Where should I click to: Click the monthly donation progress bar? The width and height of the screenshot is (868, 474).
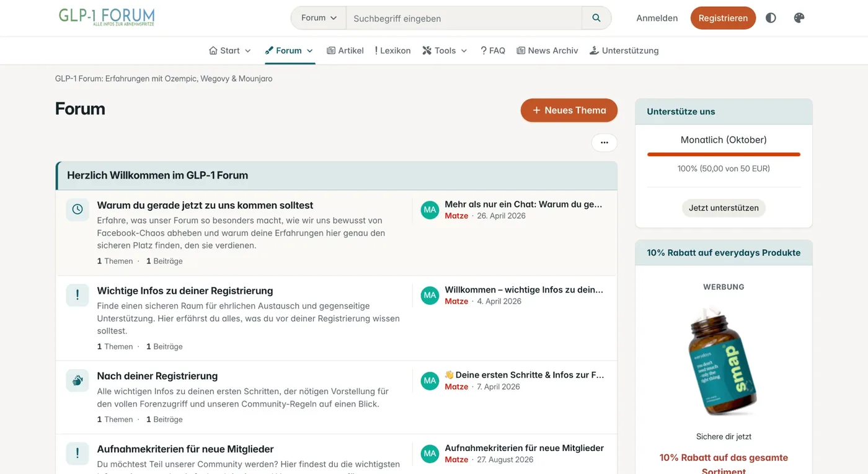pyautogui.click(x=724, y=154)
